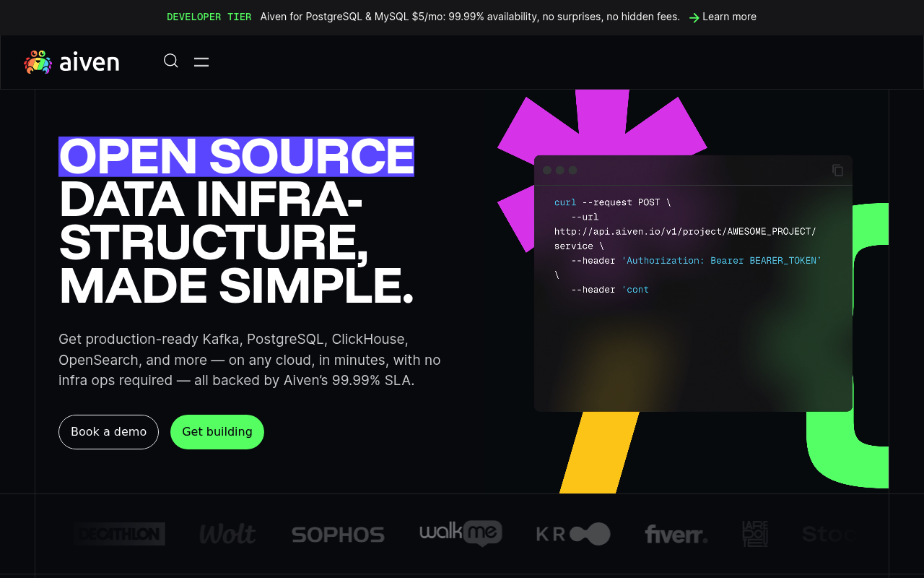The height and width of the screenshot is (578, 924).
Task: Open the hamburger menu icon
Action: tap(201, 62)
